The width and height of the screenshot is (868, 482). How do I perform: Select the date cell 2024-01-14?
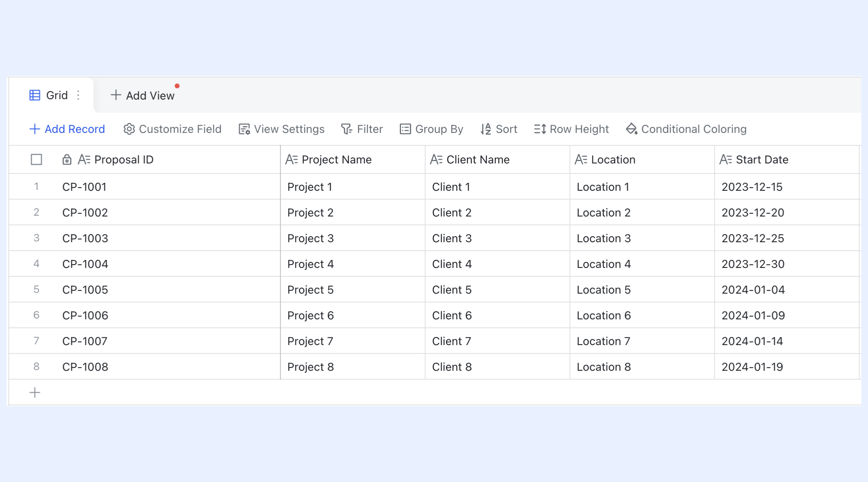coord(787,341)
